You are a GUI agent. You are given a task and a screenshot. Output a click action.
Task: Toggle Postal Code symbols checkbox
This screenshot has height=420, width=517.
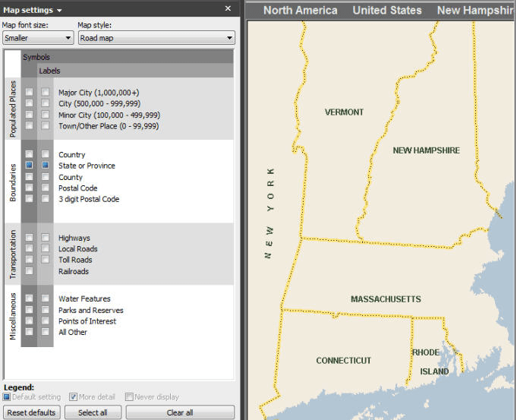30,188
